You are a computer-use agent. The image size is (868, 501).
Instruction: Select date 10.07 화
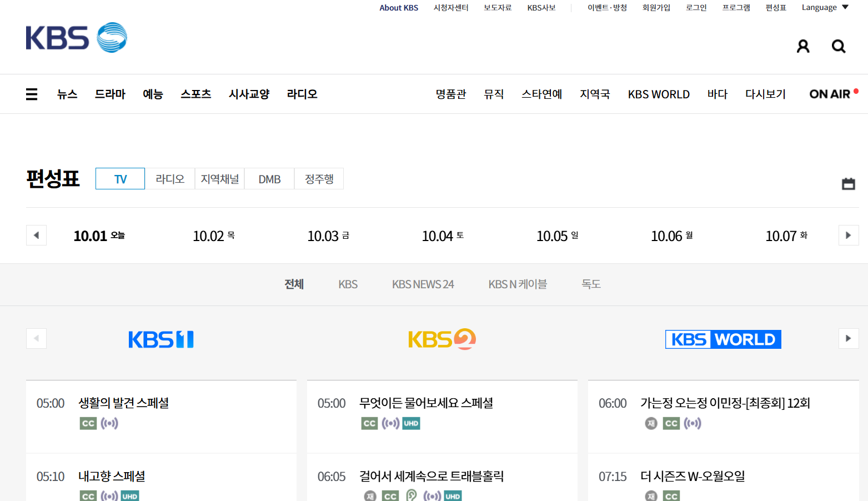point(786,236)
